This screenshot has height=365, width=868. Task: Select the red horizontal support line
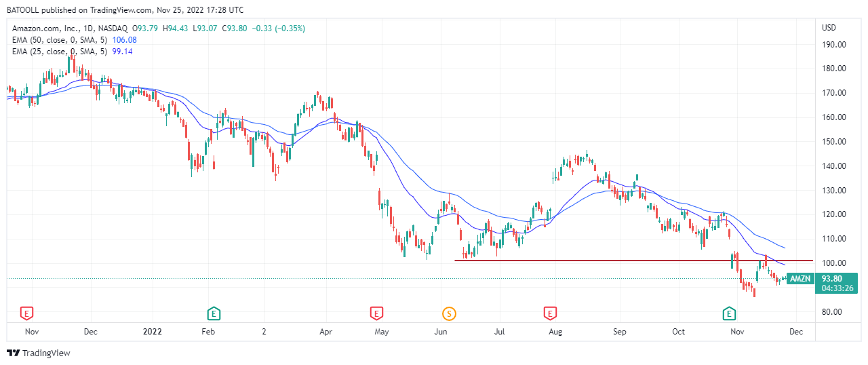[610, 261]
